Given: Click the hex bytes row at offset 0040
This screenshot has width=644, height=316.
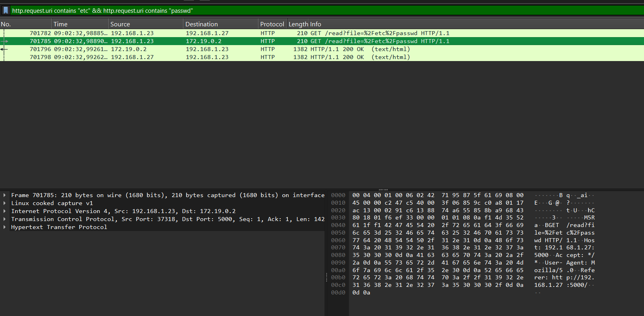Looking at the screenshot, I should click(438, 225).
